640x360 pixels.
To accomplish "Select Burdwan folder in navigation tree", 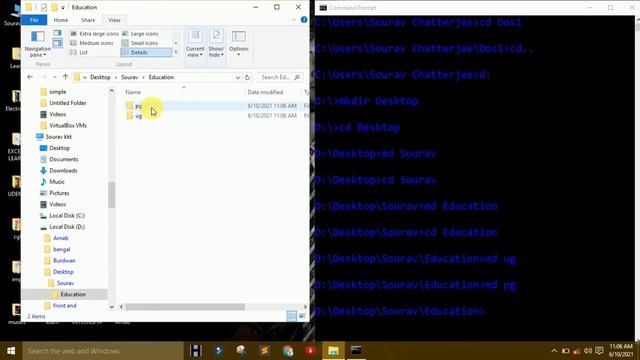I will coord(64,260).
